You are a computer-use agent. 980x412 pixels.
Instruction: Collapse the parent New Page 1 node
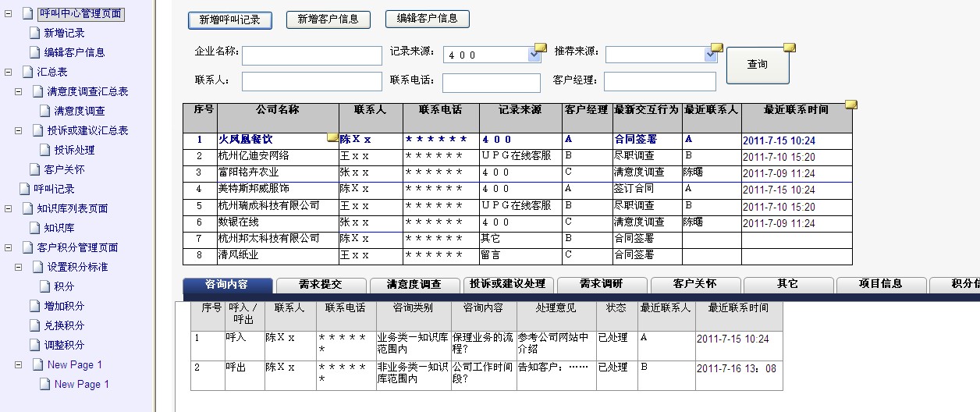click(19, 364)
